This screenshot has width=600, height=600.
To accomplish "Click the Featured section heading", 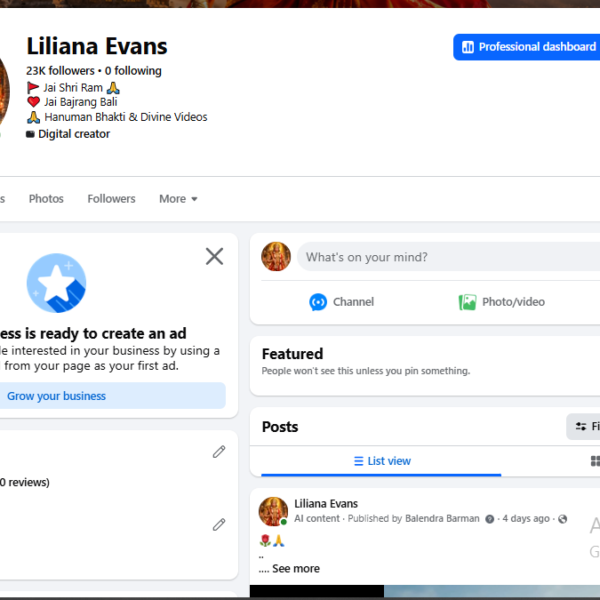I will coord(292,354).
